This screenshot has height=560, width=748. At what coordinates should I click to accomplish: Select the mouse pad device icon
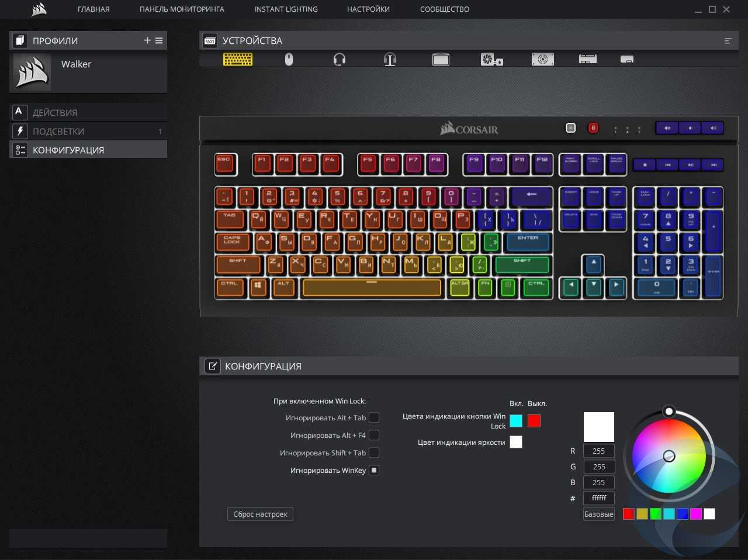[441, 59]
